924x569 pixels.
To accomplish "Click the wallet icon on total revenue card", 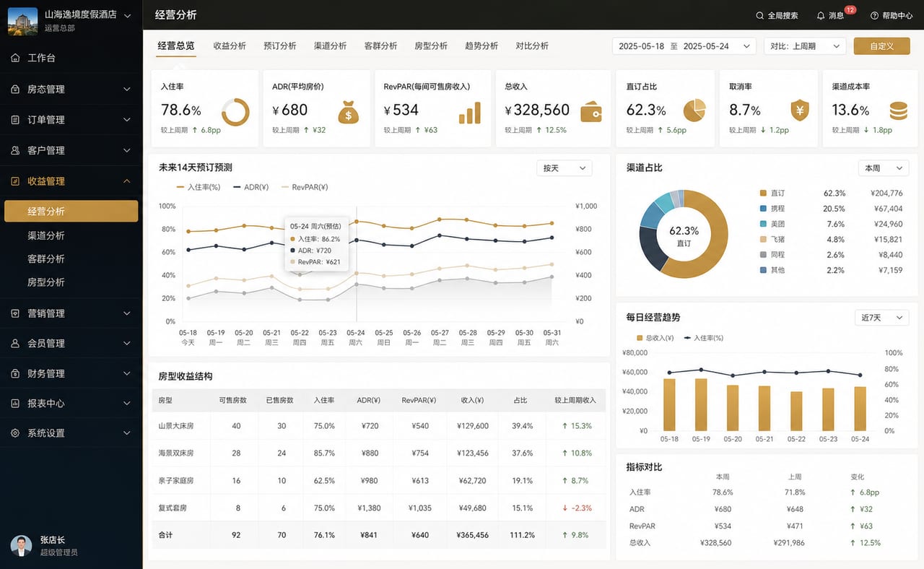I will point(592,111).
